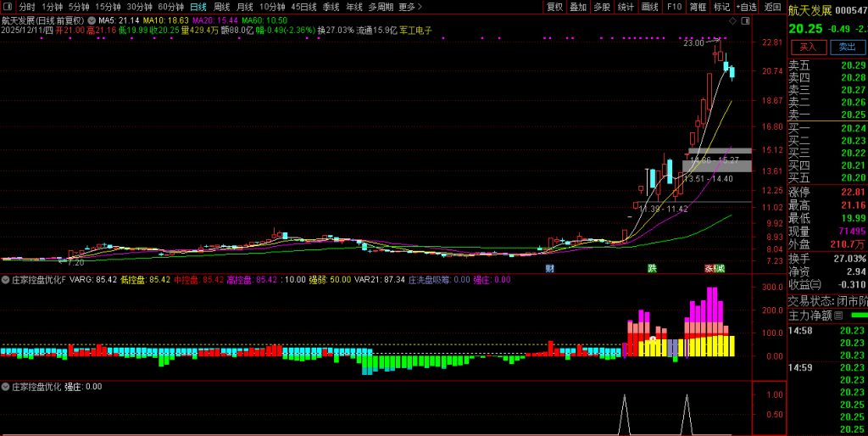Screen dimensions: 868x436
Task: Switch to 周线 weekly chart
Action: click(x=221, y=7)
